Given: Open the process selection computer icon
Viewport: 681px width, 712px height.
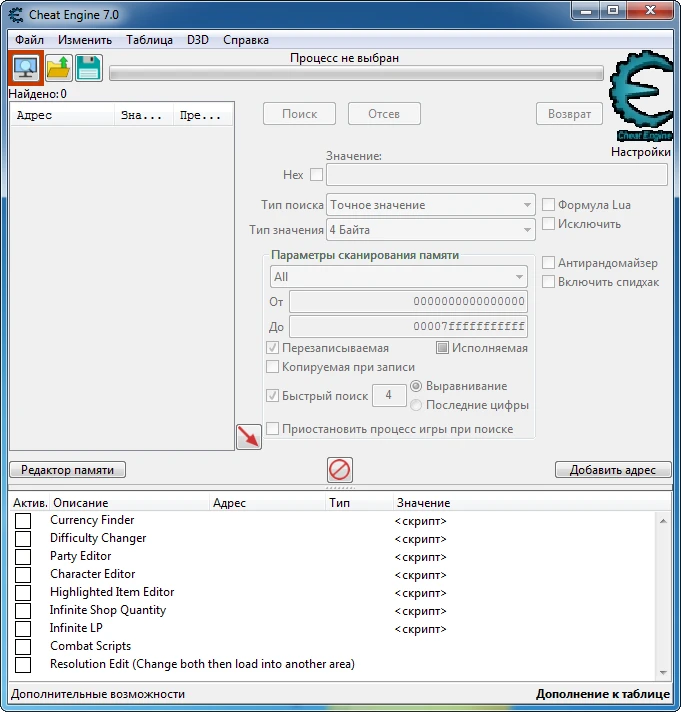Looking at the screenshot, I should (x=26, y=68).
